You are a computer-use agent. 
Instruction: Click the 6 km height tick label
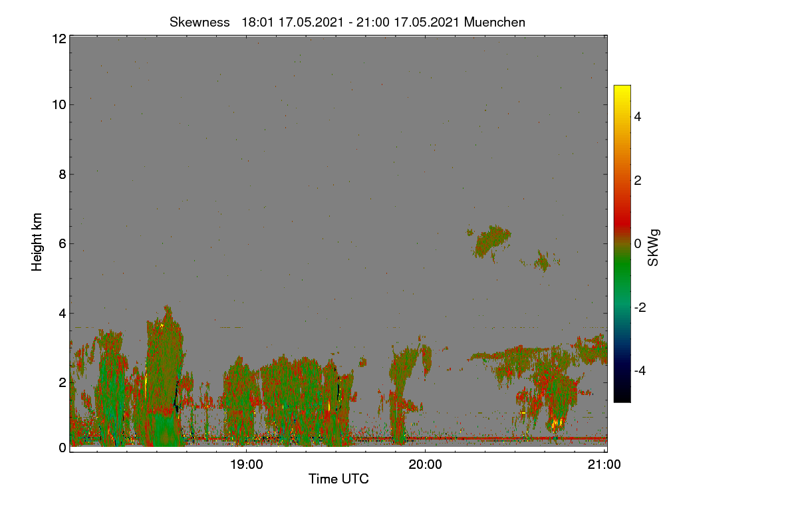point(62,243)
